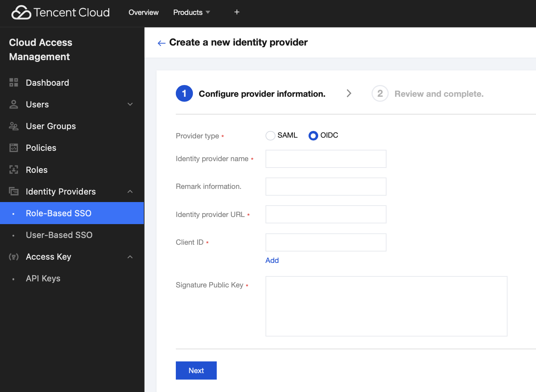The height and width of the screenshot is (392, 536).
Task: Open User-Based SSO page
Action: click(59, 235)
